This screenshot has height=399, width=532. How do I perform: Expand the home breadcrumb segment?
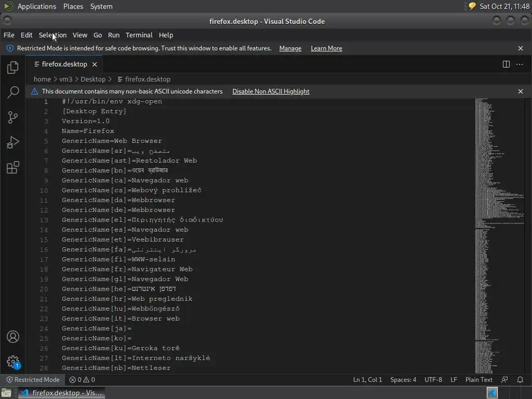pyautogui.click(x=42, y=79)
